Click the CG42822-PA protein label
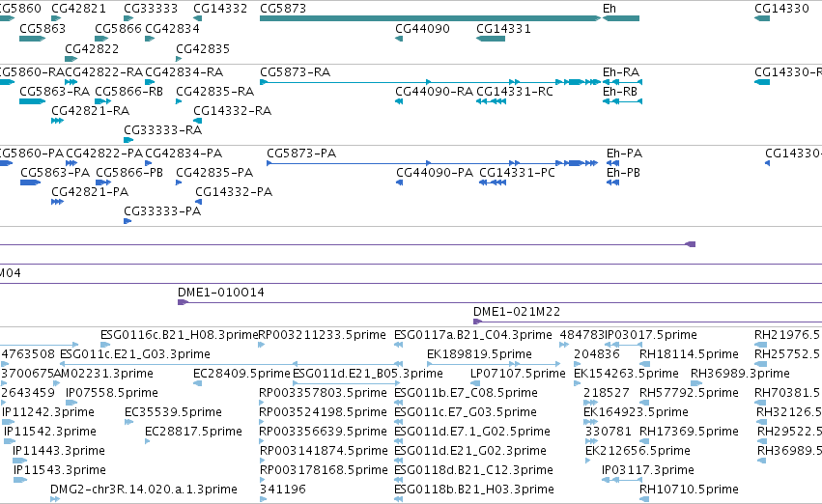The height and width of the screenshot is (504, 822). 103,153
